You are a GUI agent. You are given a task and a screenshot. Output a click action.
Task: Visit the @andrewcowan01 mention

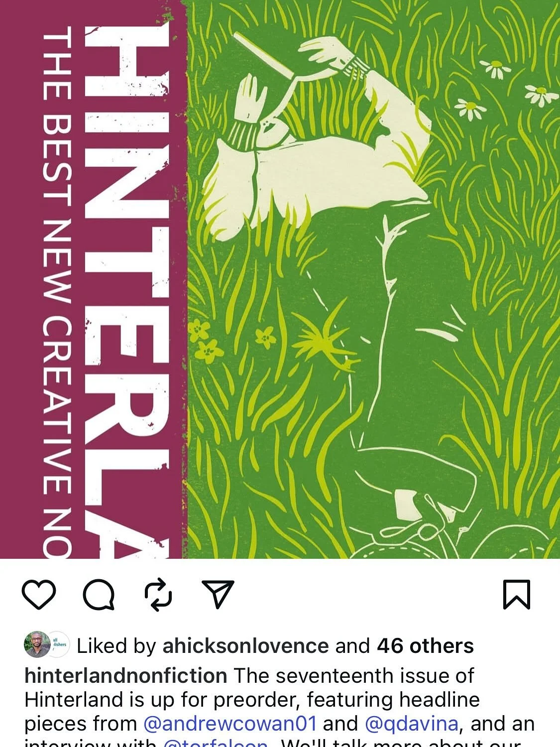(230, 724)
